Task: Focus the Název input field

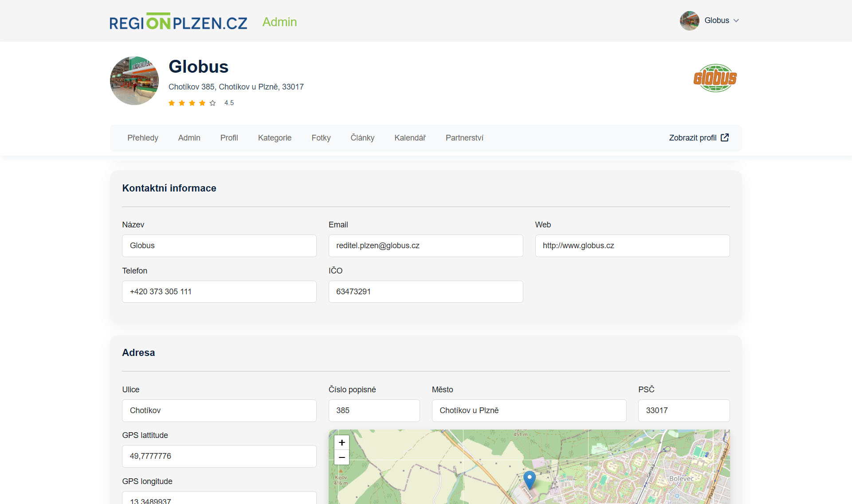Action: click(219, 246)
